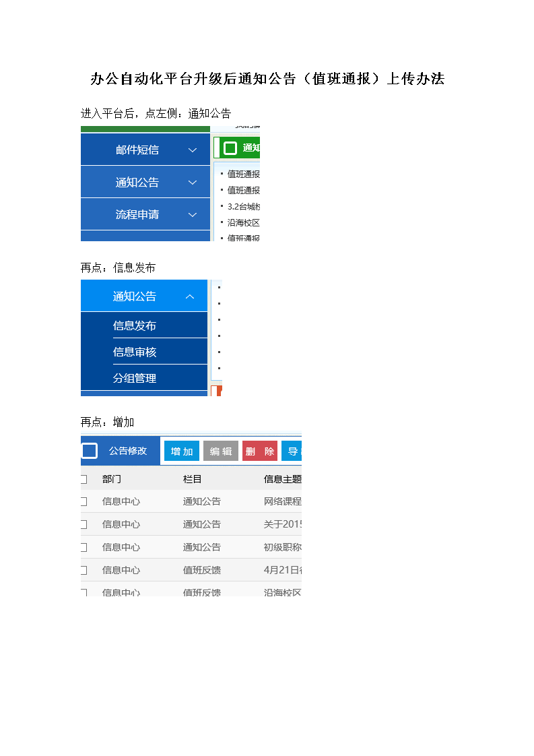Click the 关于2015 subject cell
534x756 pixels.
click(282, 524)
